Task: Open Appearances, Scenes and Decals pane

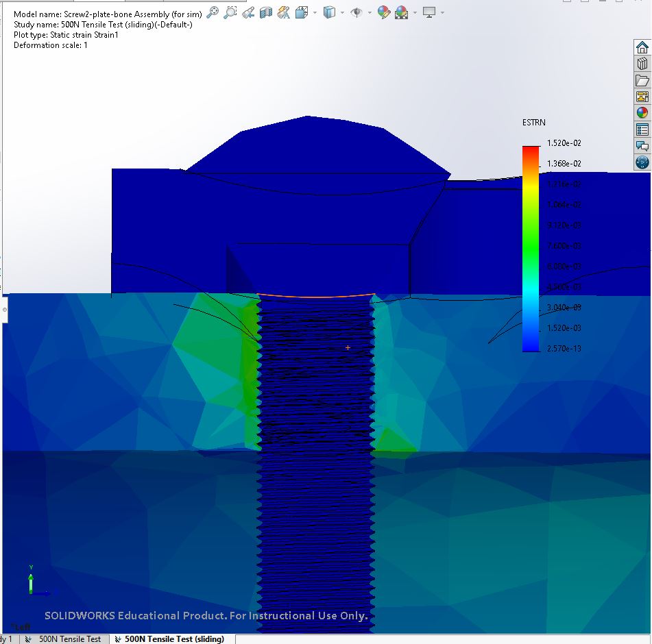Action: click(642, 113)
